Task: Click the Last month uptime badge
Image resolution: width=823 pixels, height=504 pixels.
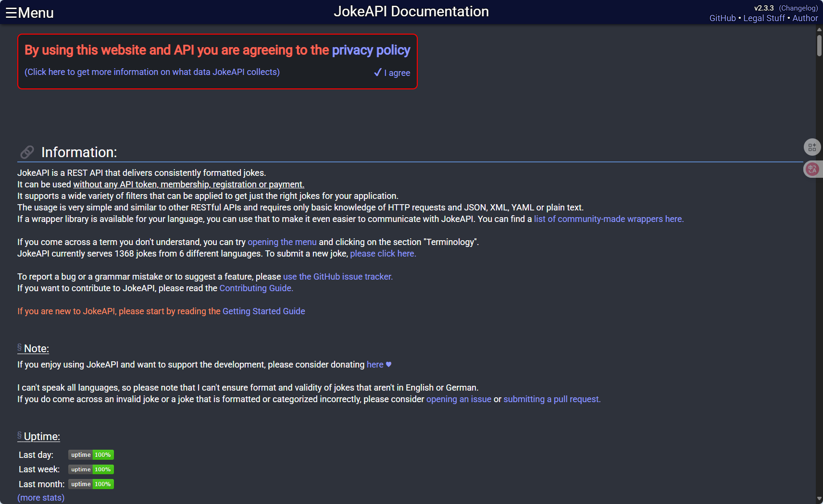Action: click(91, 484)
